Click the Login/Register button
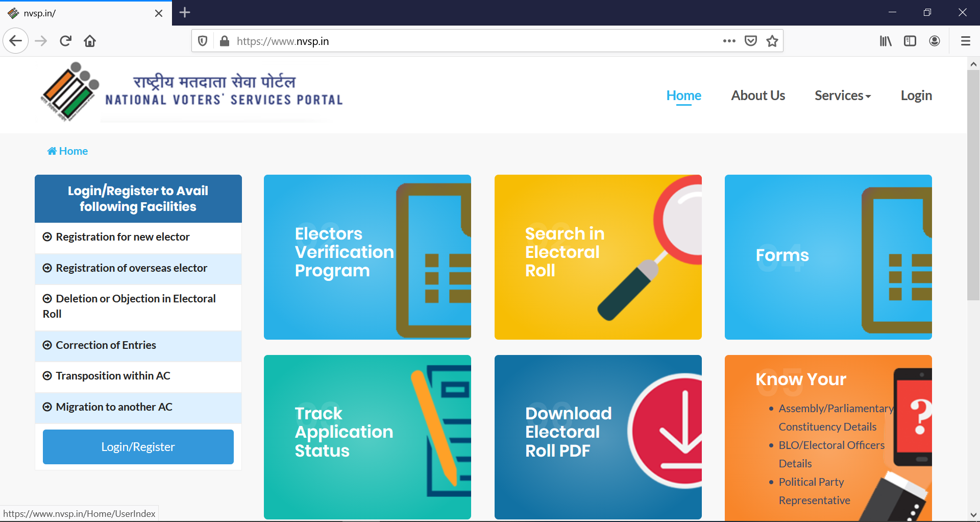Viewport: 980px width, 522px height. point(138,446)
